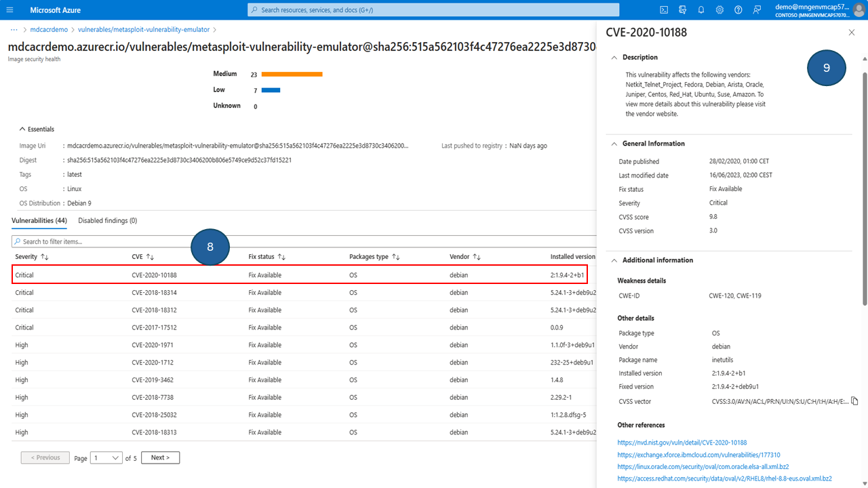Go to mdcacrdemo breadcrumb
This screenshot has width=868, height=488.
49,30
